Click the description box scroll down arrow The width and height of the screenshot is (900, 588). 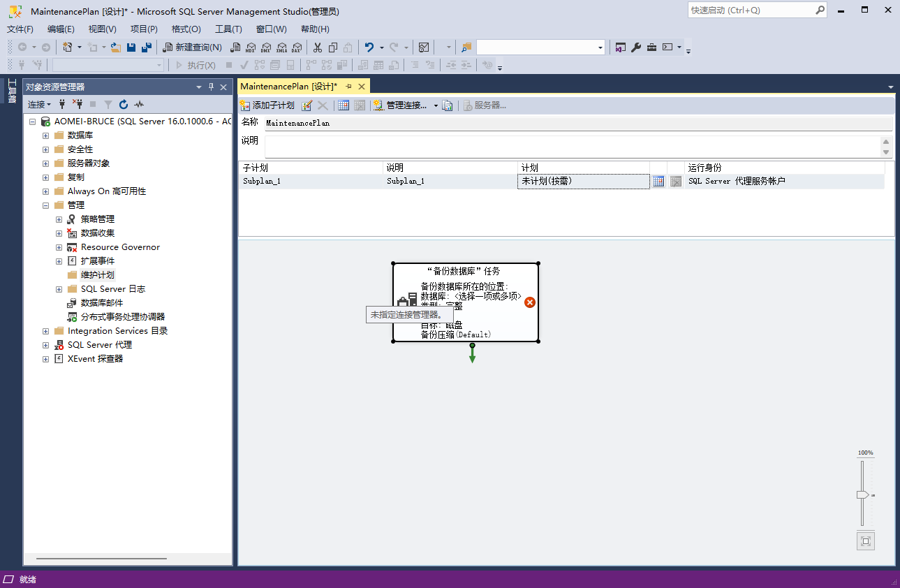(886, 152)
